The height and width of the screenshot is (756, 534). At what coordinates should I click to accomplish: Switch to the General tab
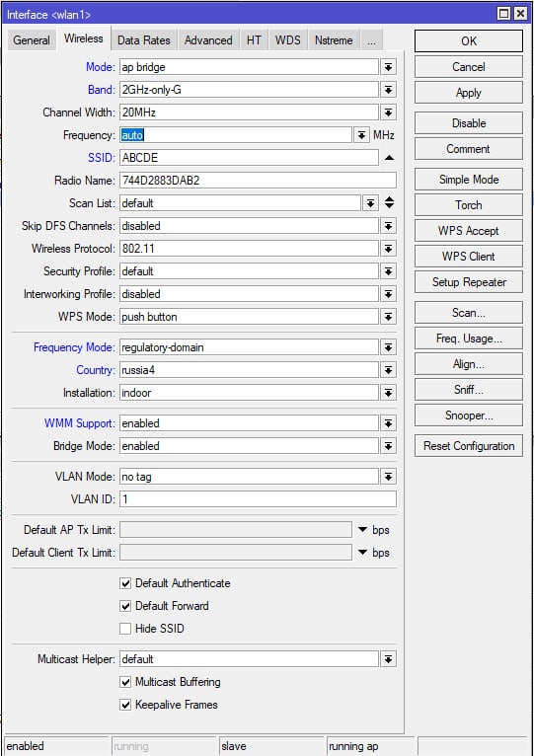[32, 40]
